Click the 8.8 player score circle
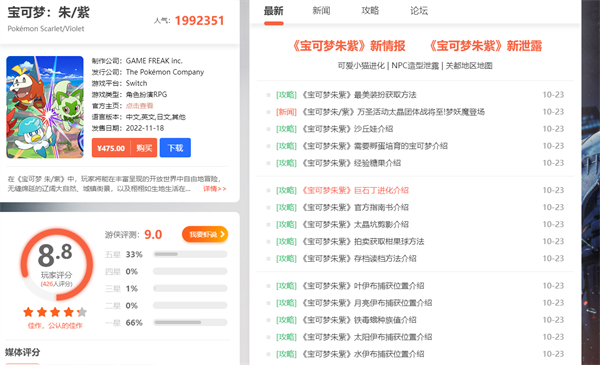 [57, 264]
